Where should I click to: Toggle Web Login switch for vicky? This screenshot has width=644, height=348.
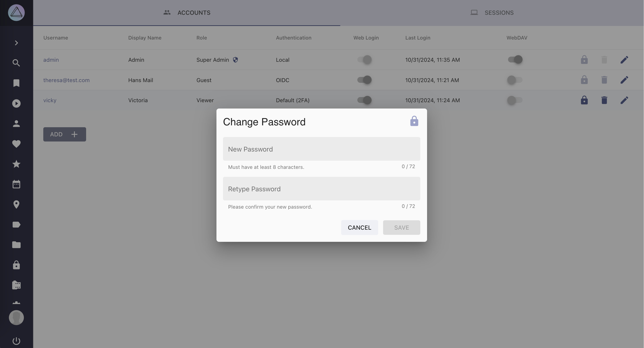coord(364,100)
